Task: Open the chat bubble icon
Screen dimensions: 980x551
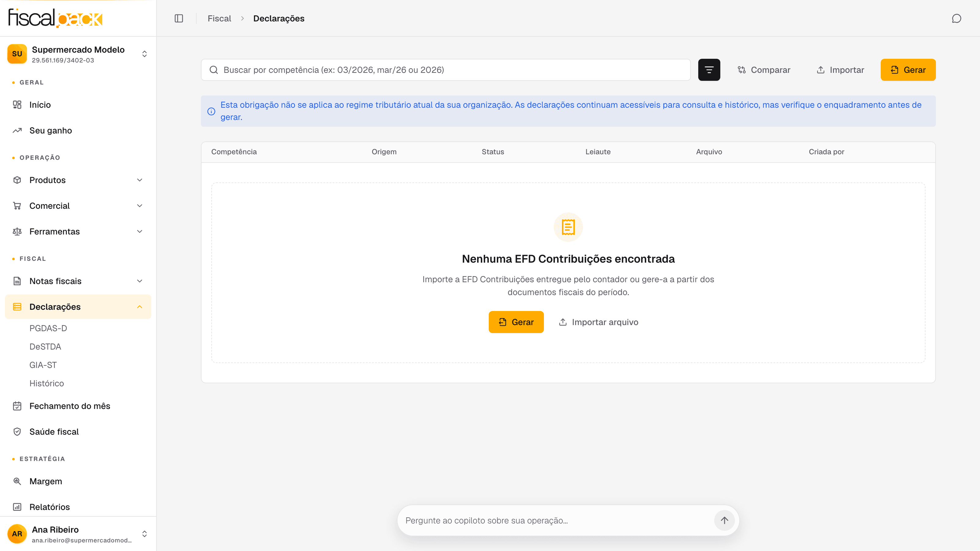Action: (956, 18)
